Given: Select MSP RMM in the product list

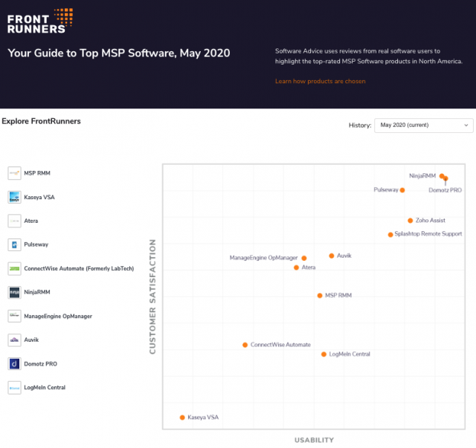Looking at the screenshot, I should pos(37,173).
